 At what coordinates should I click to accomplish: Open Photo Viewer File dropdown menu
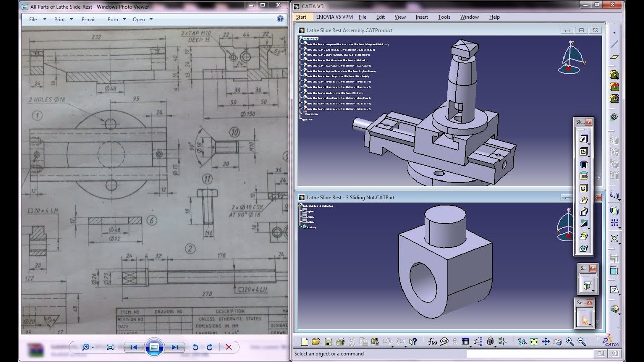tap(37, 19)
